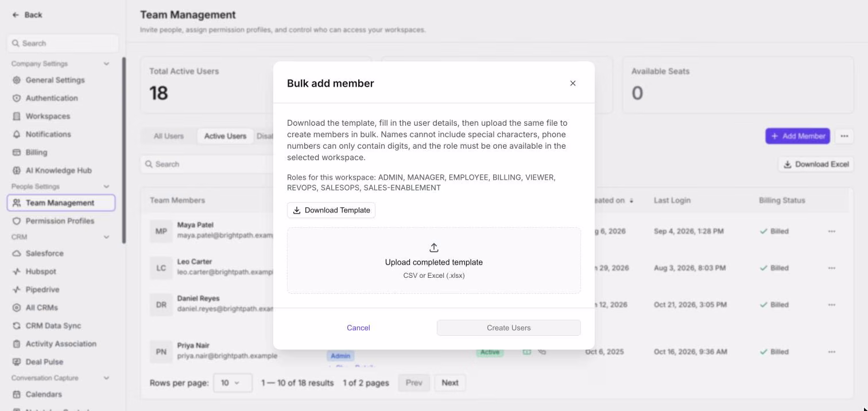Open row actions for Priya Nair

(x=832, y=352)
